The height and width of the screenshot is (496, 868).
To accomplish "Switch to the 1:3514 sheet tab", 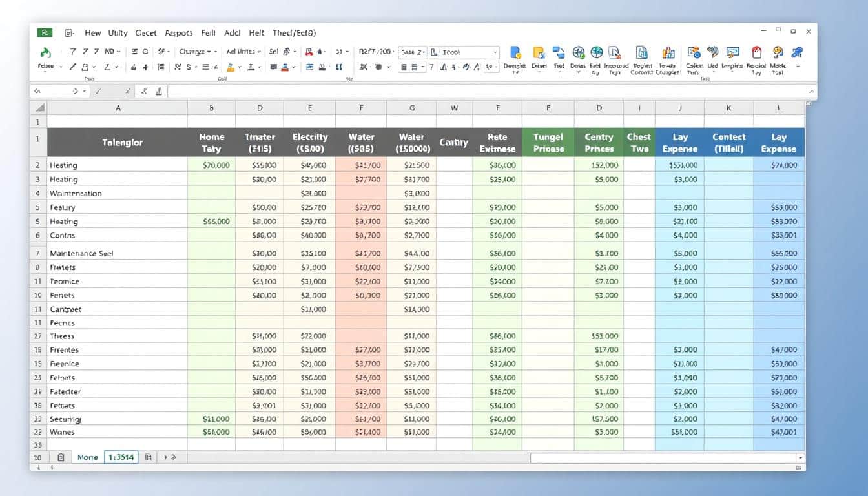I will point(121,457).
